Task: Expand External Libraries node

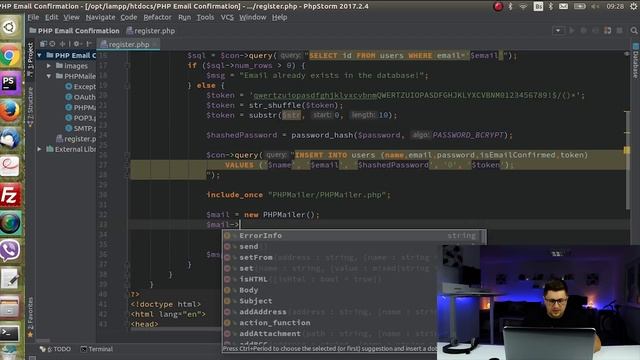Action: point(40,149)
